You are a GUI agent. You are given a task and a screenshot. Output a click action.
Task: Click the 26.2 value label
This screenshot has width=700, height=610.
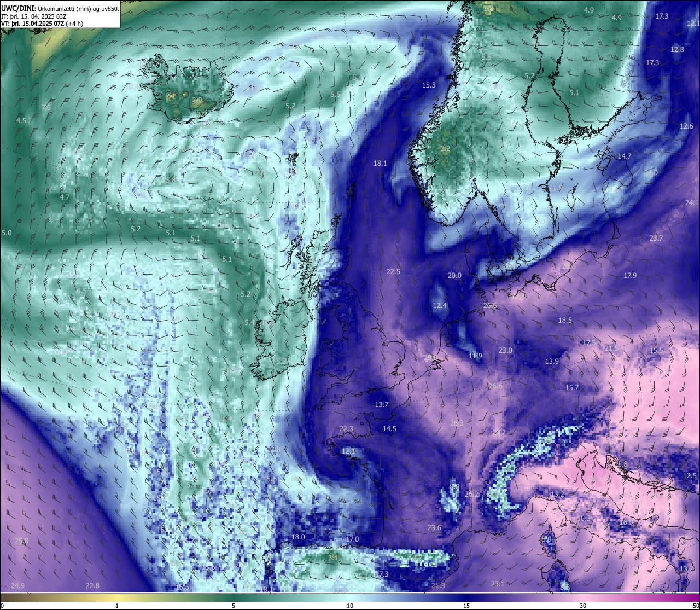coord(471,494)
